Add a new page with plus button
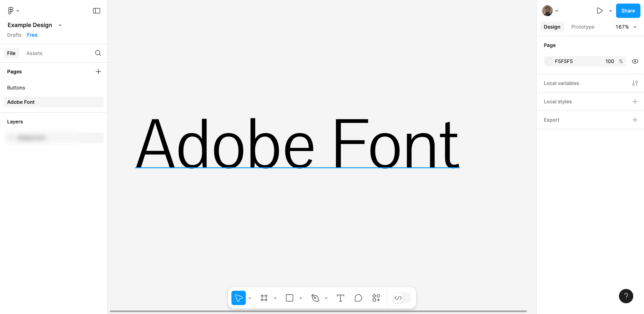The image size is (644, 314). [x=98, y=72]
